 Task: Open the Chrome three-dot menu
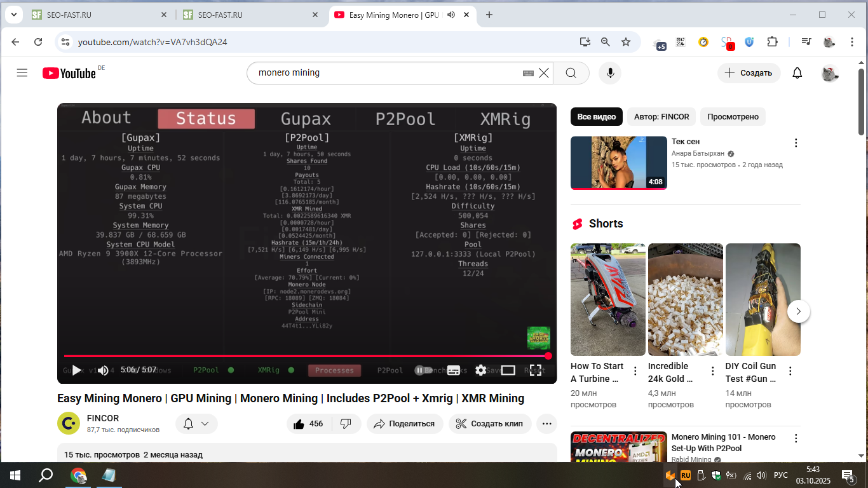[852, 42]
